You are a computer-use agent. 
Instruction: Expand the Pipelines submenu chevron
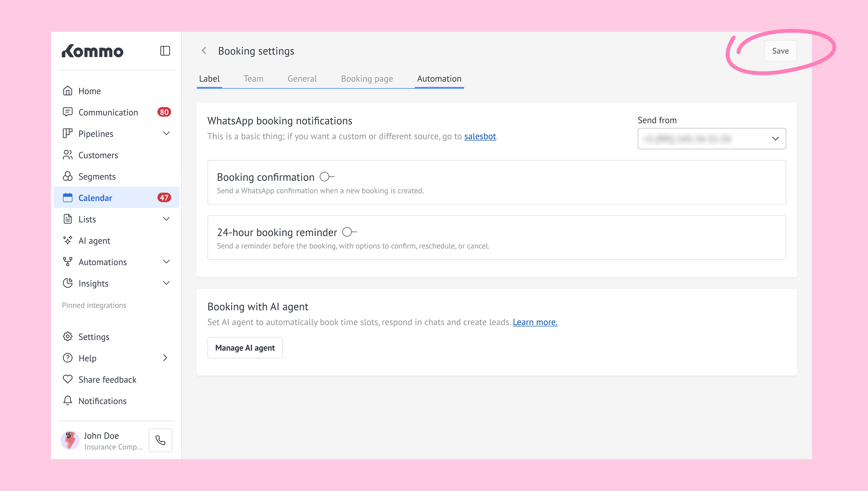point(166,134)
